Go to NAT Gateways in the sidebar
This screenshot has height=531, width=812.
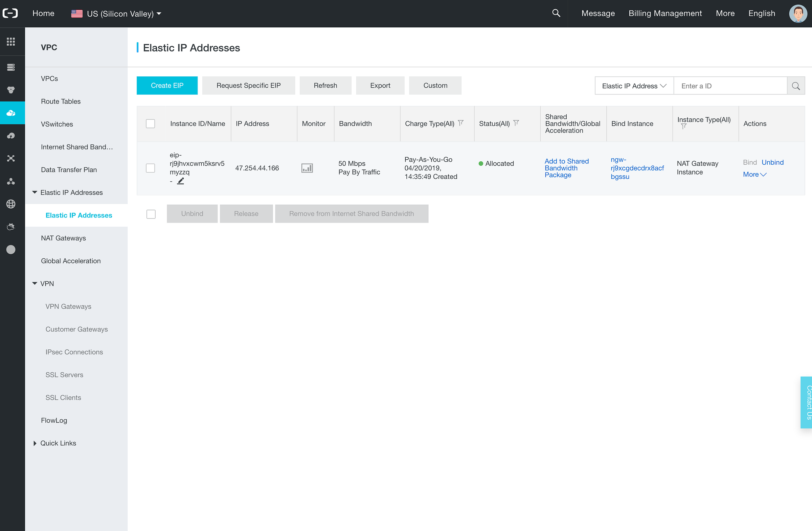pyautogui.click(x=64, y=238)
